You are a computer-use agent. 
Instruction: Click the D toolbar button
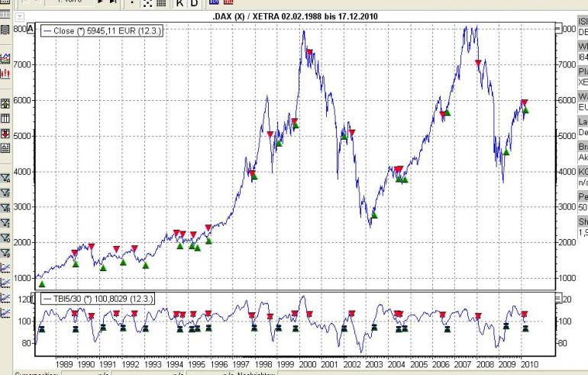[194, 3]
